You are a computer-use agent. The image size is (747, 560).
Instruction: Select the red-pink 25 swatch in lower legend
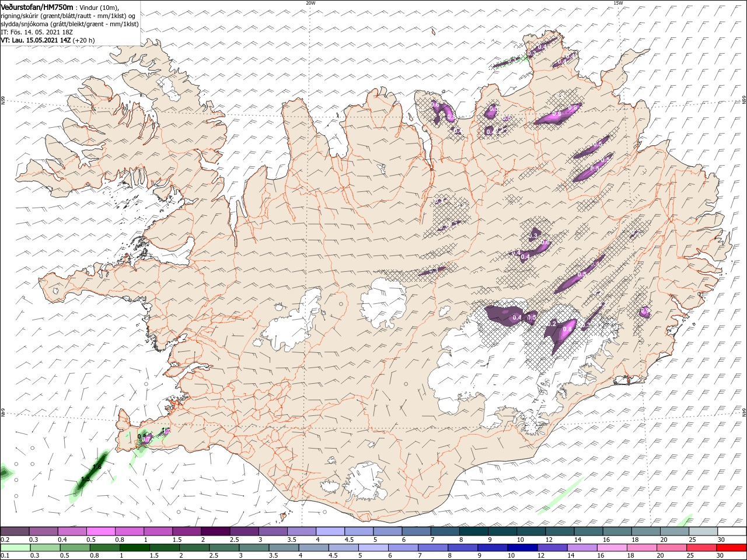click(701, 548)
